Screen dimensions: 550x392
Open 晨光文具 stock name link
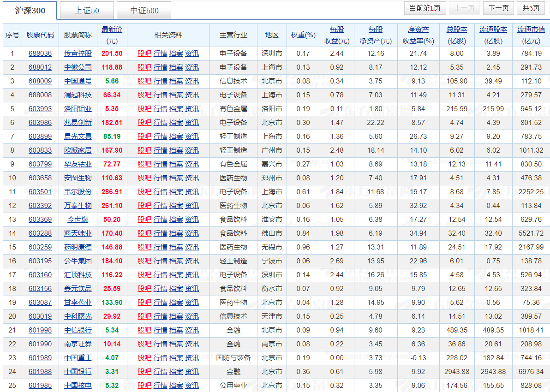(x=78, y=137)
